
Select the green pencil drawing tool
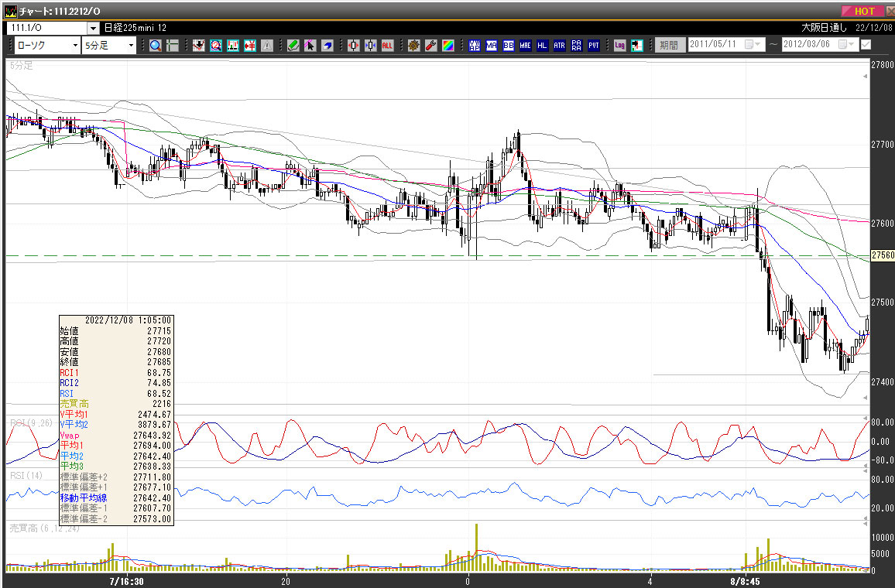tap(293, 45)
